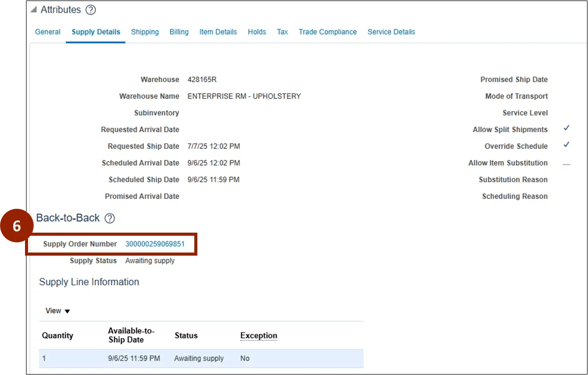Open the View dropdown menu

pyautogui.click(x=58, y=311)
